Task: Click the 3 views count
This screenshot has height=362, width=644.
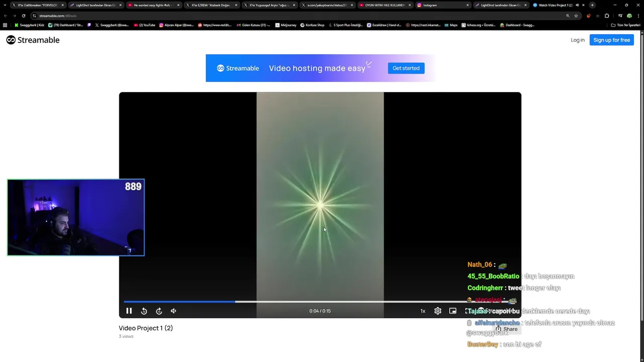Action: pyautogui.click(x=126, y=336)
